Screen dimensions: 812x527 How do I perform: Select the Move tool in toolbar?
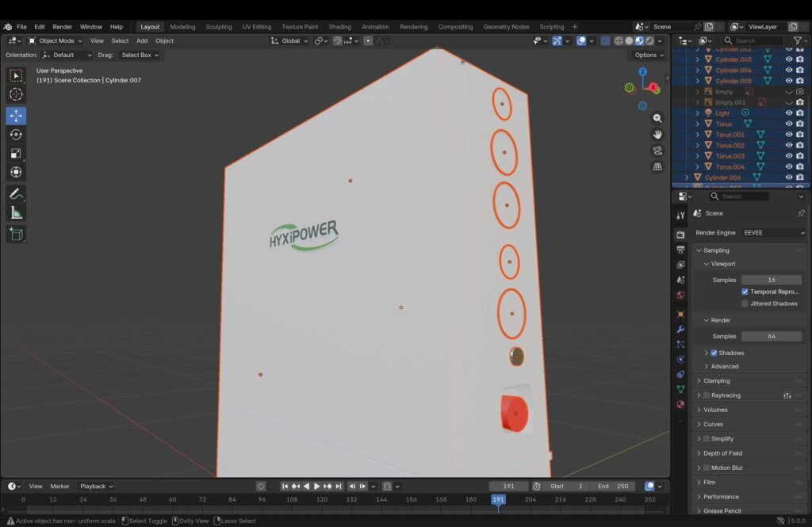(16, 116)
